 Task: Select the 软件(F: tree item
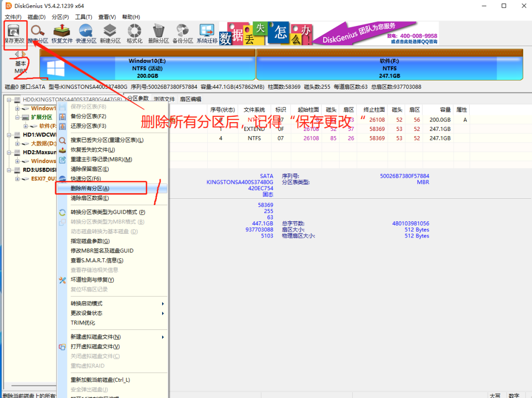coord(47,126)
